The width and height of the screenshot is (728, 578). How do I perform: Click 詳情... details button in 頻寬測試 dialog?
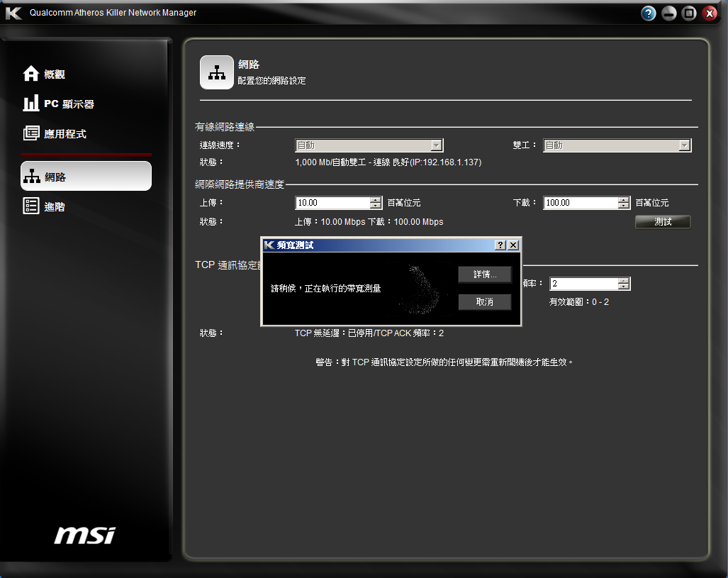[485, 274]
